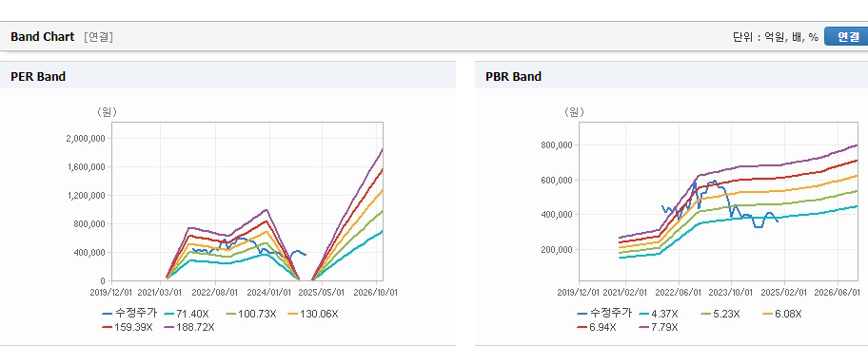Toggle the 188.72X legend series

189,327
